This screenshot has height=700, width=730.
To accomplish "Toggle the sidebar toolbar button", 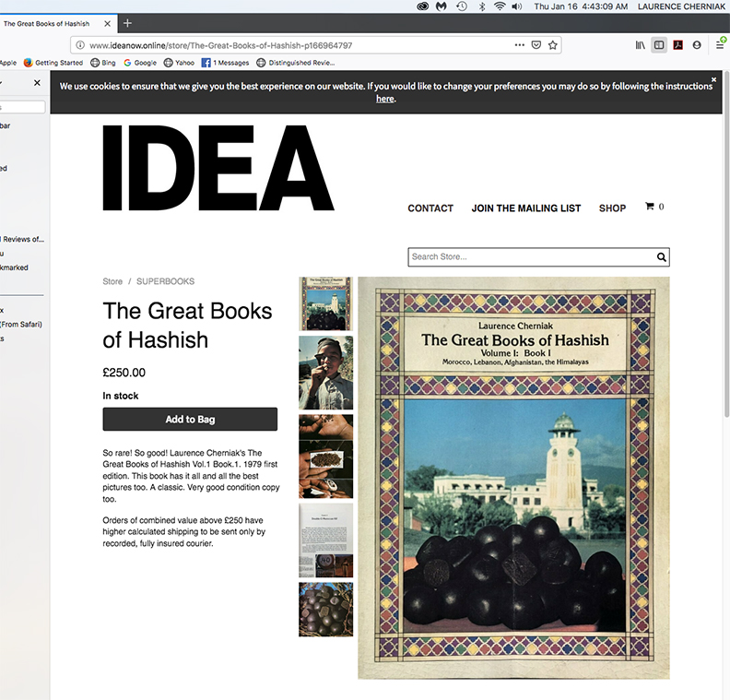I will (659, 45).
